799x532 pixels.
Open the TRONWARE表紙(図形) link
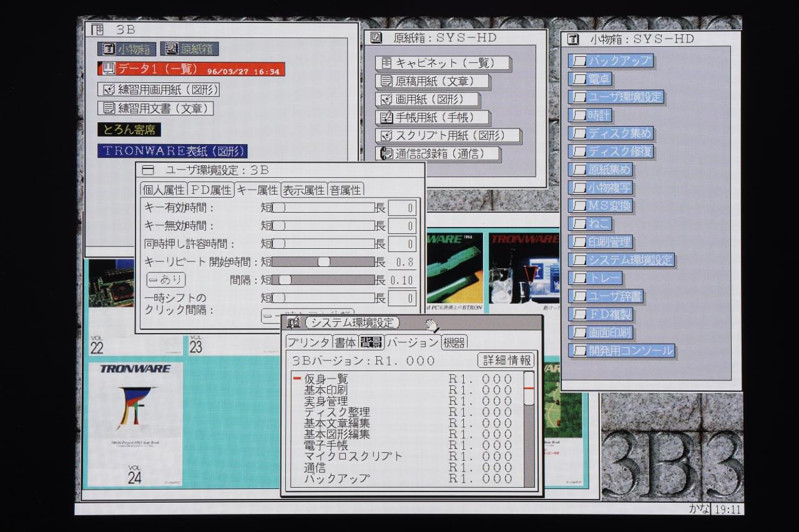coord(172,151)
